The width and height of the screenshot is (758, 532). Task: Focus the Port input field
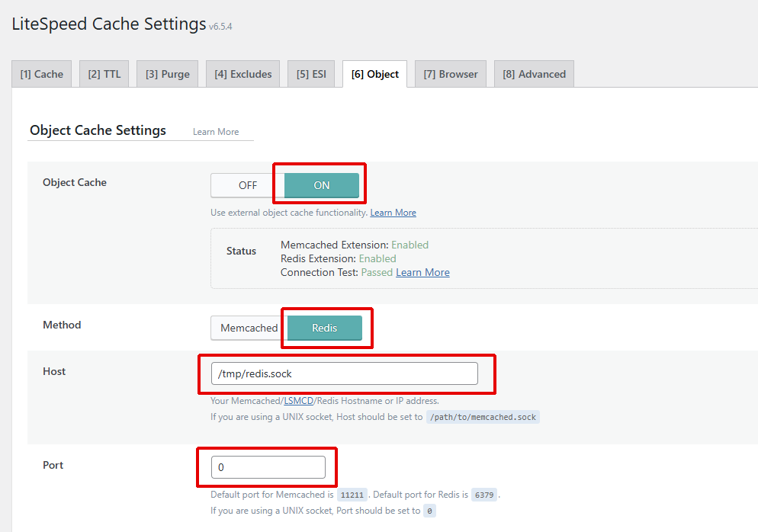[x=268, y=467]
